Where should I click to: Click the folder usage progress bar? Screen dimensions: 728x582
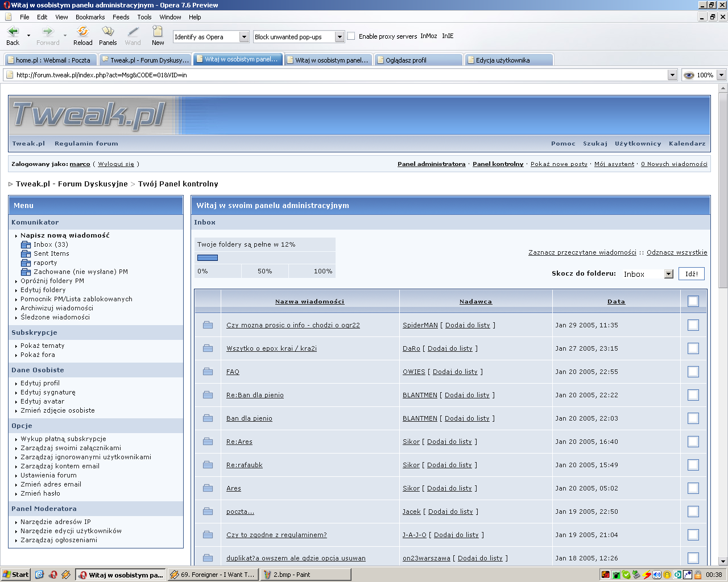pyautogui.click(x=208, y=258)
